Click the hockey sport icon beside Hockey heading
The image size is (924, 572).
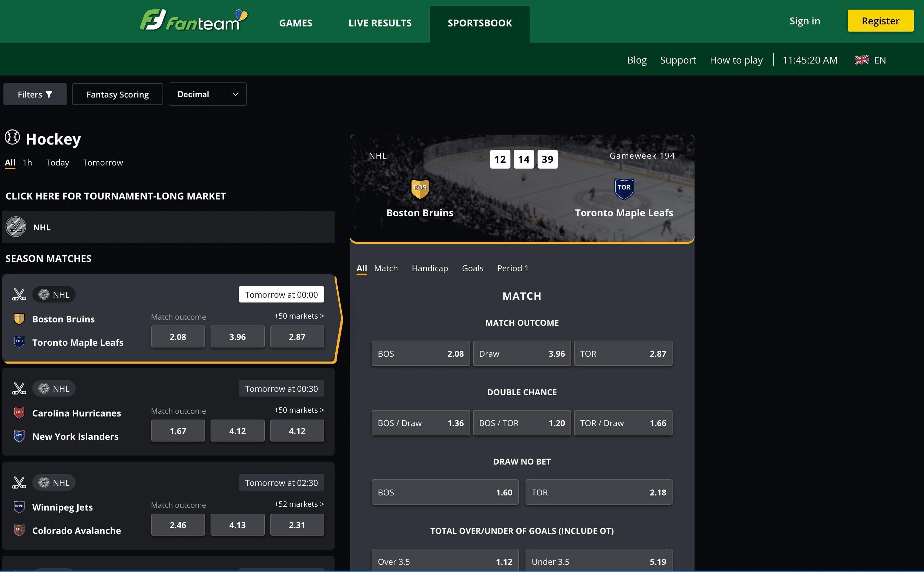click(12, 137)
